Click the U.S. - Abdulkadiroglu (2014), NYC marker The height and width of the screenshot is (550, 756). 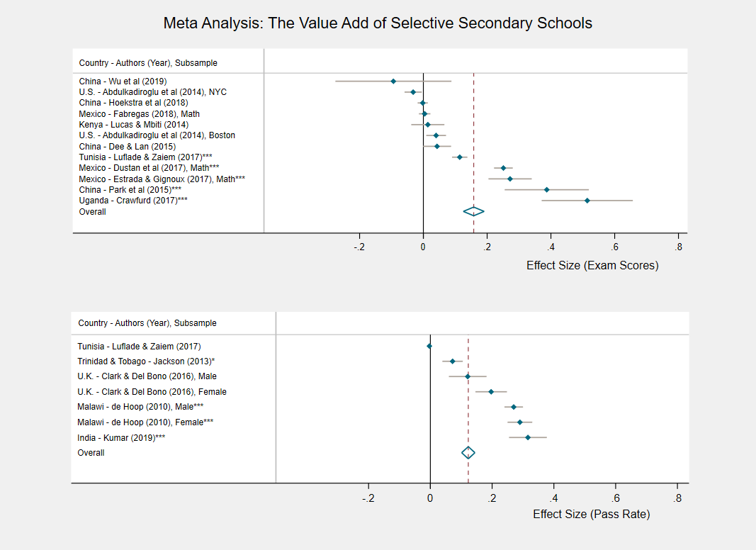coord(412,91)
